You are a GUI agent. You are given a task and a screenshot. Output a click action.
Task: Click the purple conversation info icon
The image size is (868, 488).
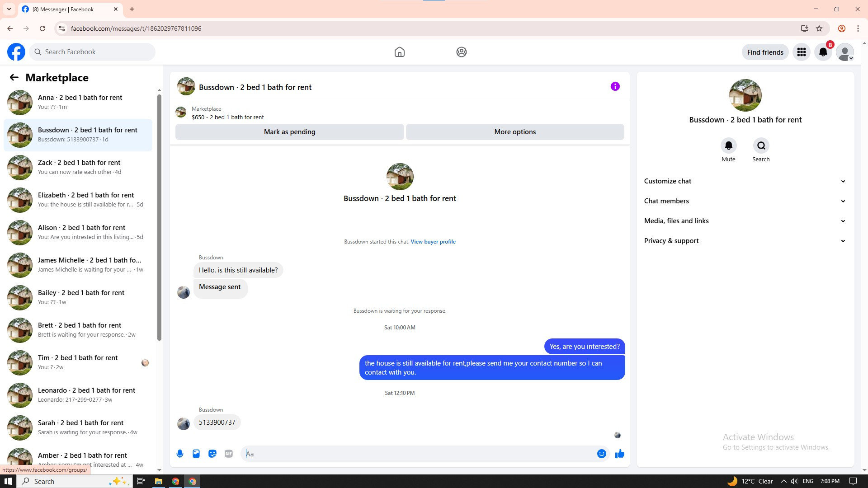tap(615, 86)
